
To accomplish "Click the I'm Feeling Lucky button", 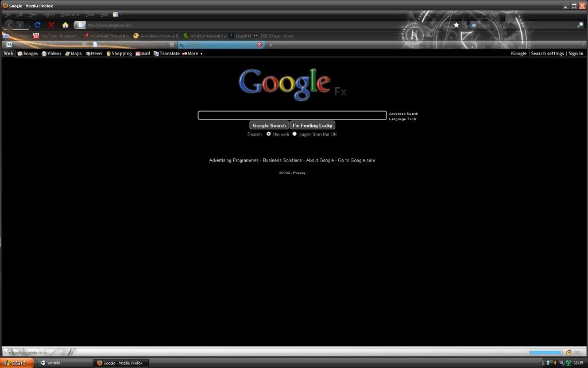I will (x=312, y=125).
